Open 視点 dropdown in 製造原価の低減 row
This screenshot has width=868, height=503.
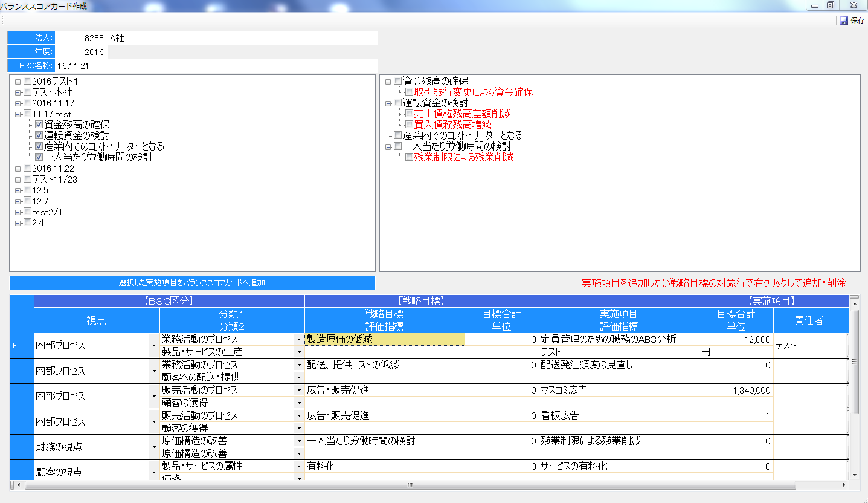(x=153, y=346)
